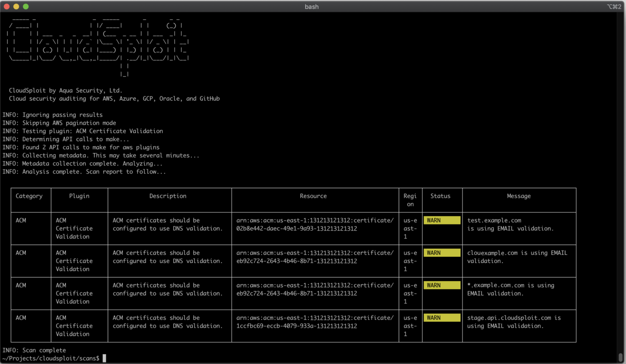Screen dimensions: 626x364
Task: Click the WARN badge for stage.api.cloudsploit.com
Action: pyautogui.click(x=441, y=318)
